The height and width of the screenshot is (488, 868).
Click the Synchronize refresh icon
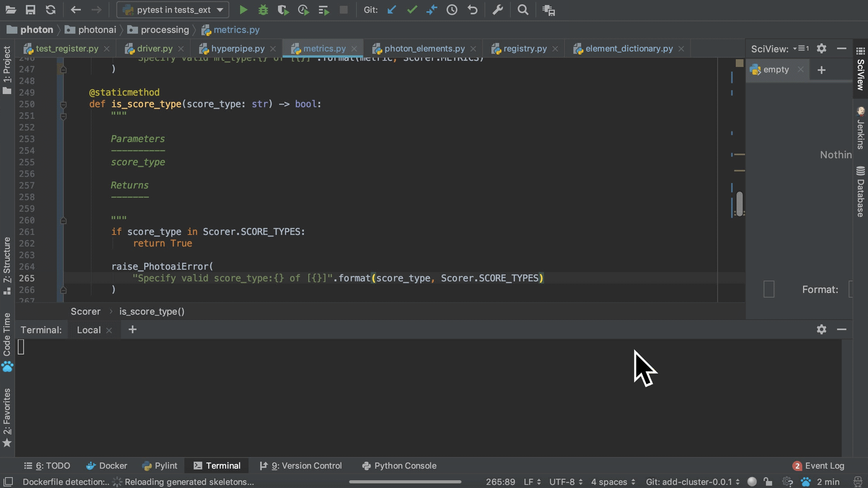(x=51, y=10)
